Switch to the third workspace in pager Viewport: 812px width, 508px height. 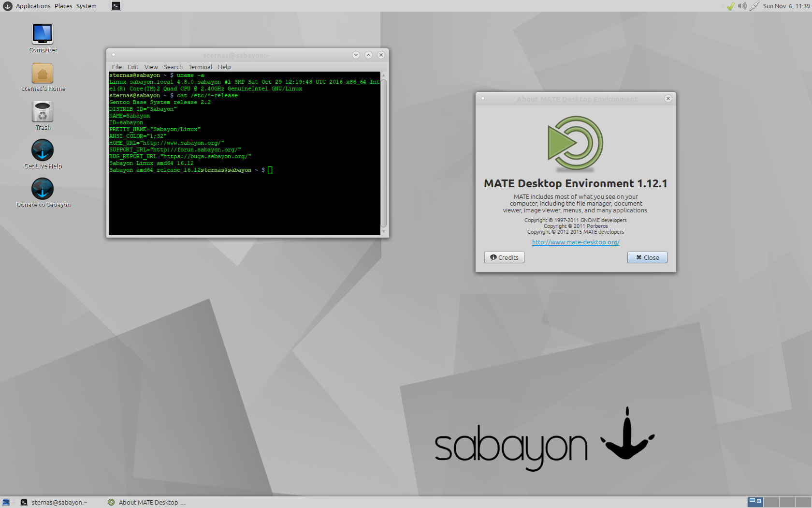coord(787,502)
